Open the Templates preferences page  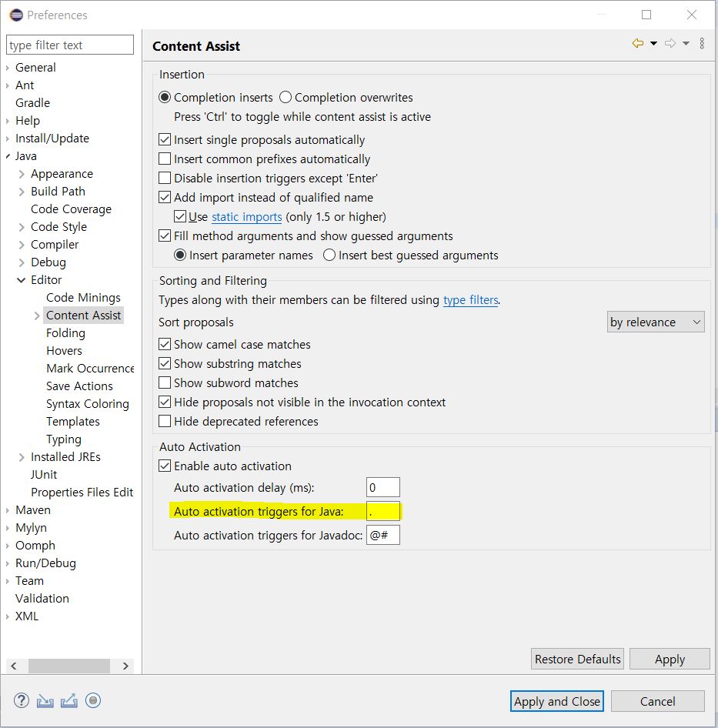73,421
